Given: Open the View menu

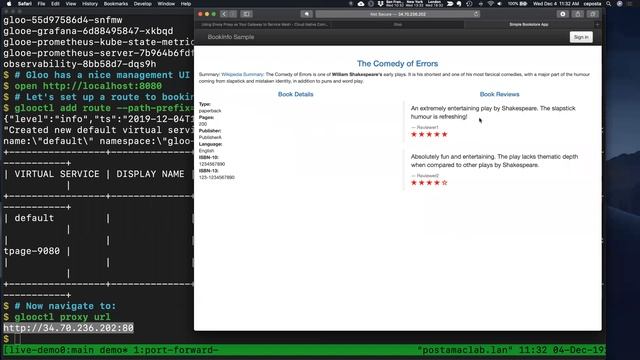Looking at the screenshot, I should tap(71, 4).
